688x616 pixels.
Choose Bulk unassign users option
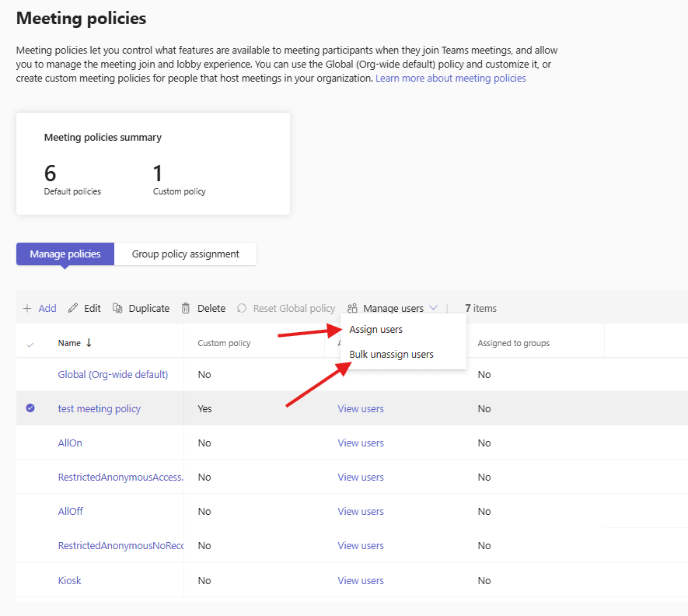coord(392,355)
